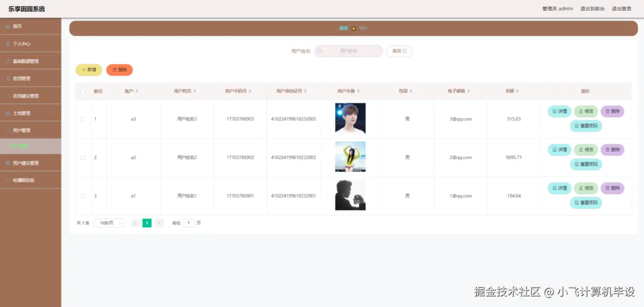Screen dimensions: 644x307
Task: Click 重置密码 for account a1
Action: [x=586, y=203]
